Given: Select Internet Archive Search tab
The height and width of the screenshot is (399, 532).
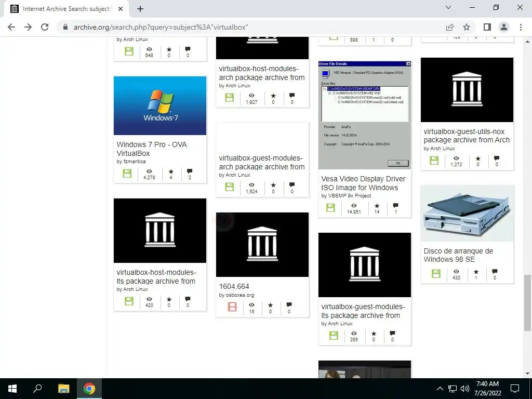Looking at the screenshot, I should click(66, 9).
